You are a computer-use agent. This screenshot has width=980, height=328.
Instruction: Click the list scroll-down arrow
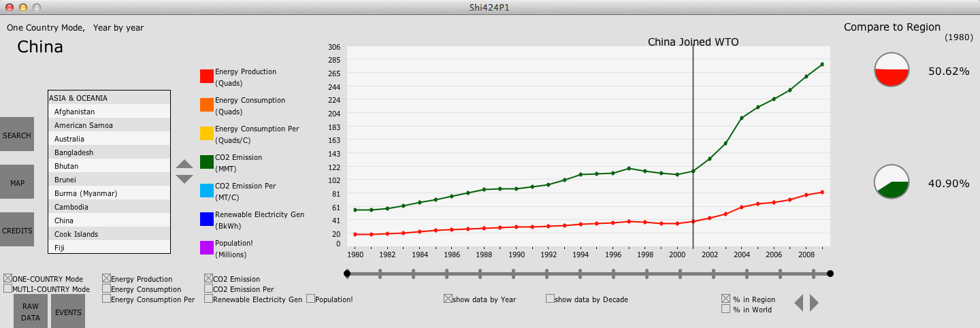pos(184,179)
